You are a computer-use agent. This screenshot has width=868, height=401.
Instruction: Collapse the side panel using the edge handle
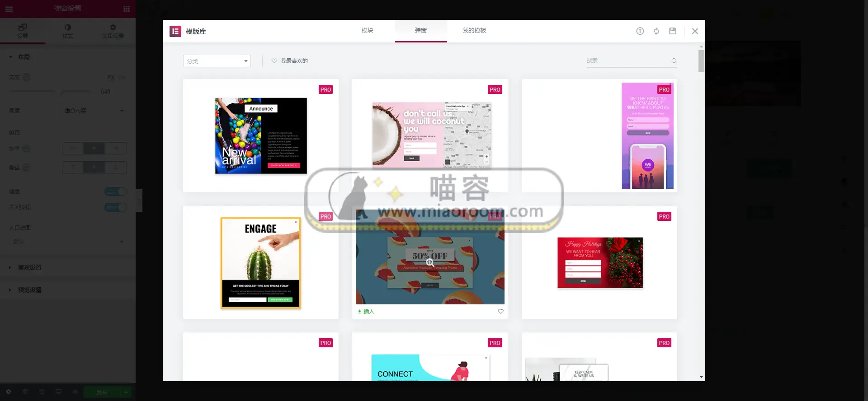(139, 200)
